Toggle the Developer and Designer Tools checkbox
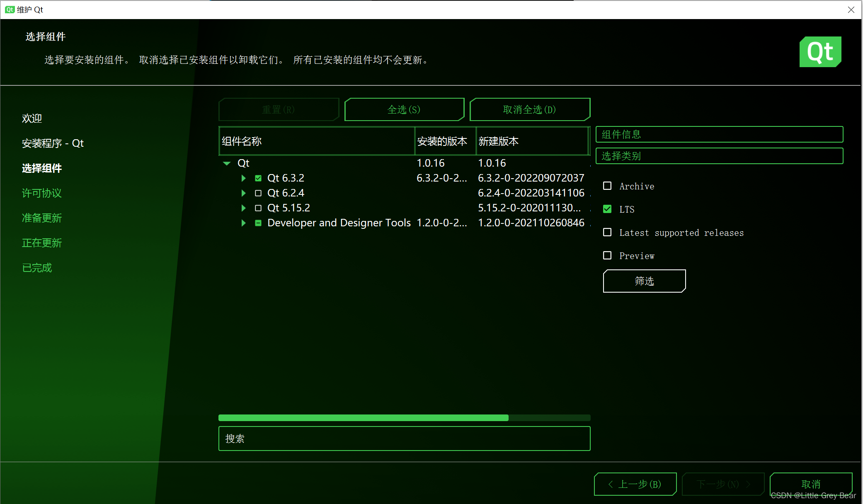863x504 pixels. (x=258, y=223)
